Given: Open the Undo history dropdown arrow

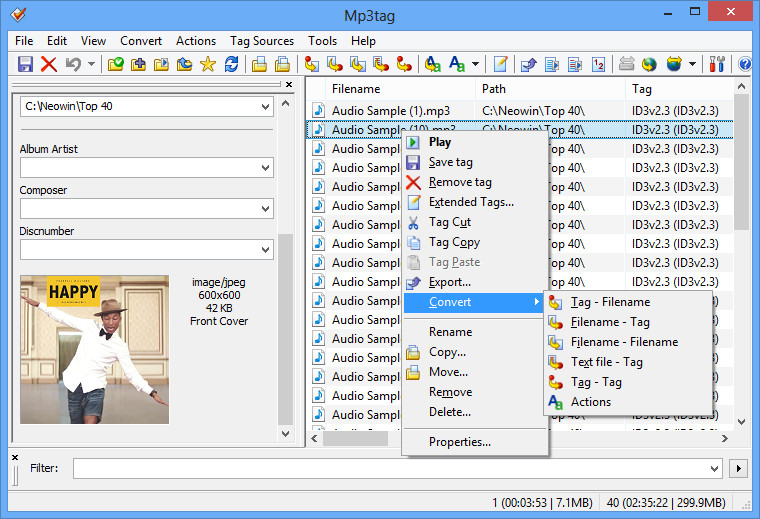Looking at the screenshot, I should (91, 64).
